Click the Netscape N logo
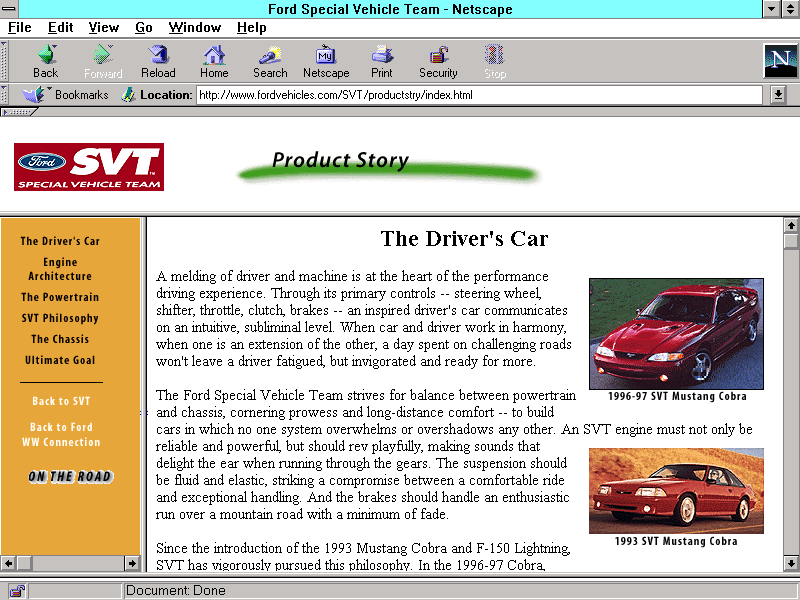Viewport: 800px width, 600px height. coord(781,61)
